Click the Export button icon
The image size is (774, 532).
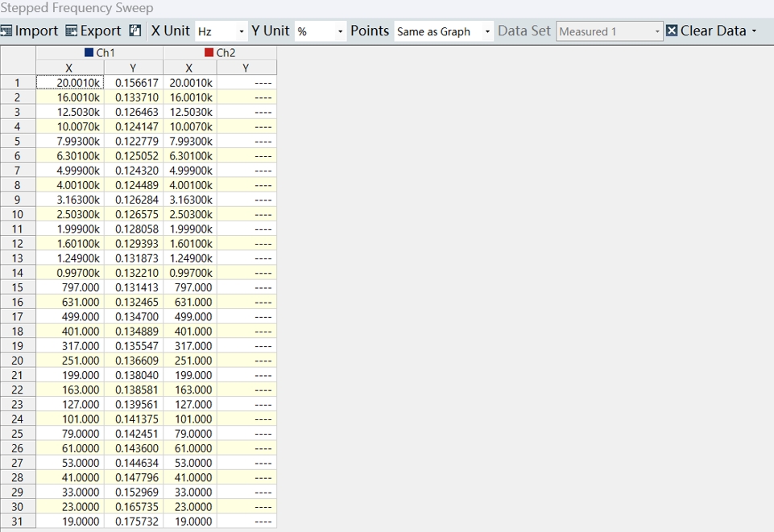coord(71,31)
